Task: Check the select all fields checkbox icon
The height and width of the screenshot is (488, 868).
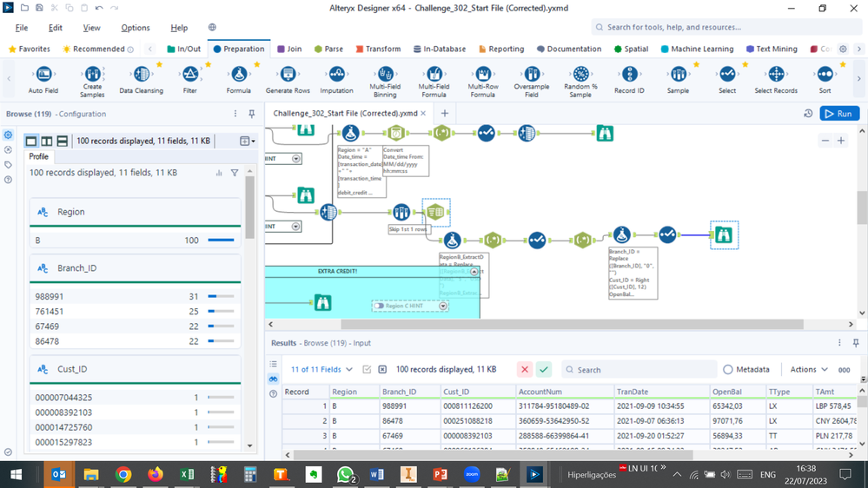Action: tap(367, 370)
